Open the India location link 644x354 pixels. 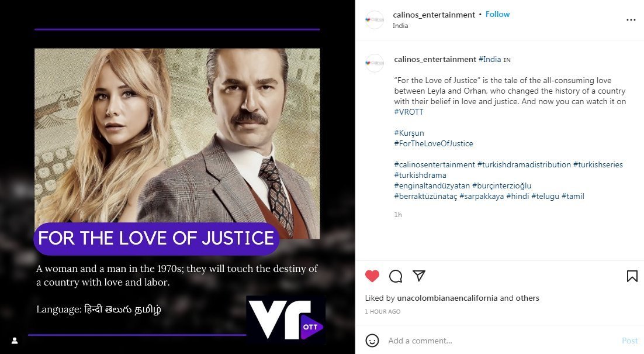[400, 26]
